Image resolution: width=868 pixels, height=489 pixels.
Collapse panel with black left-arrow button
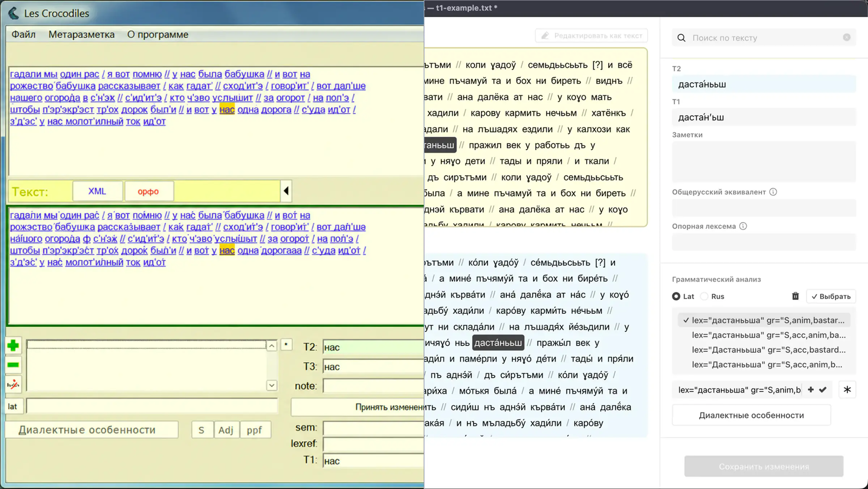point(286,191)
